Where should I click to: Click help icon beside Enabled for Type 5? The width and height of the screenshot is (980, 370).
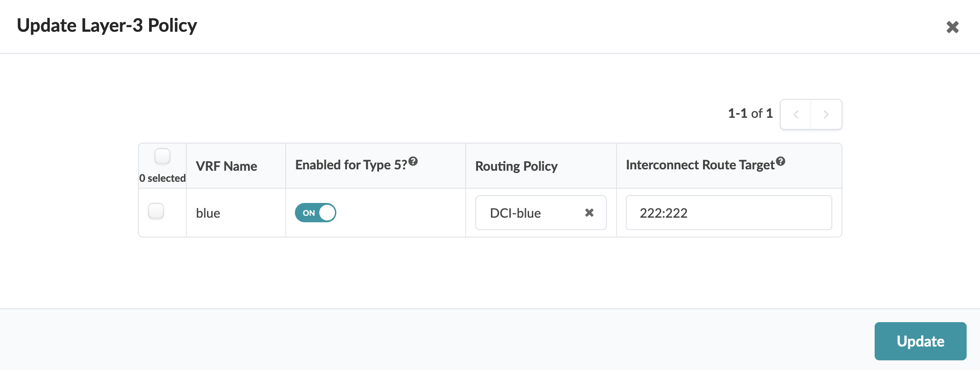[x=413, y=161]
